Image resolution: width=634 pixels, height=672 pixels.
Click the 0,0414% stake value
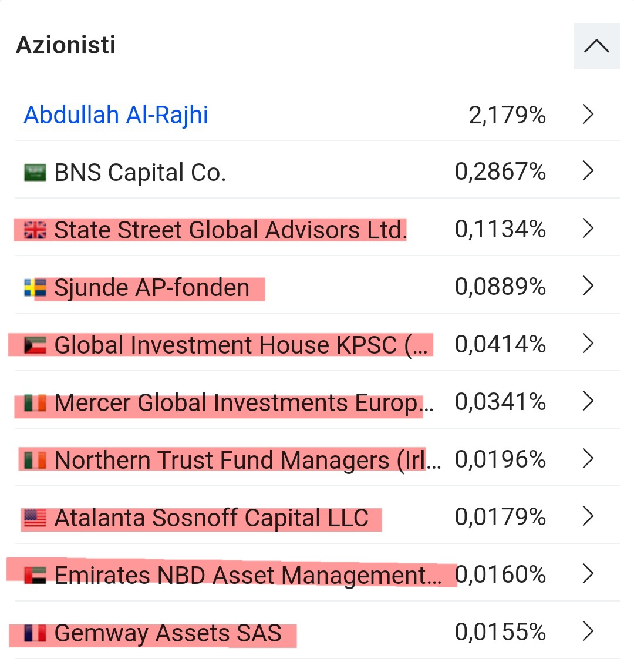[500, 344]
